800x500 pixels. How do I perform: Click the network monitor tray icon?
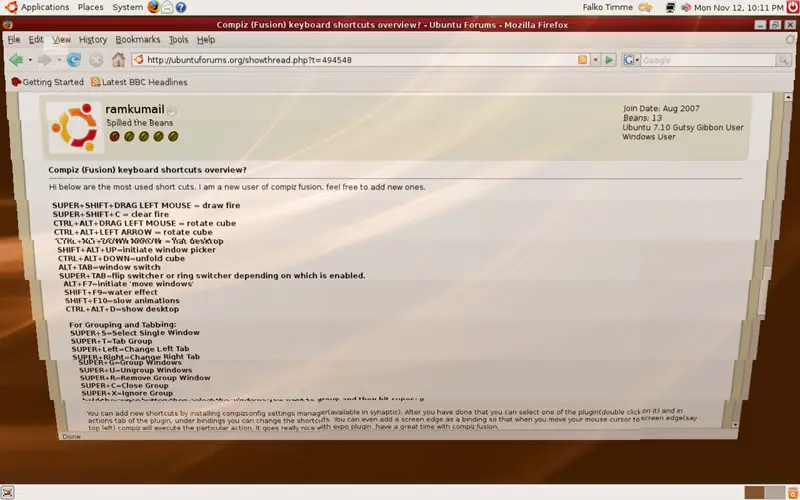670,7
